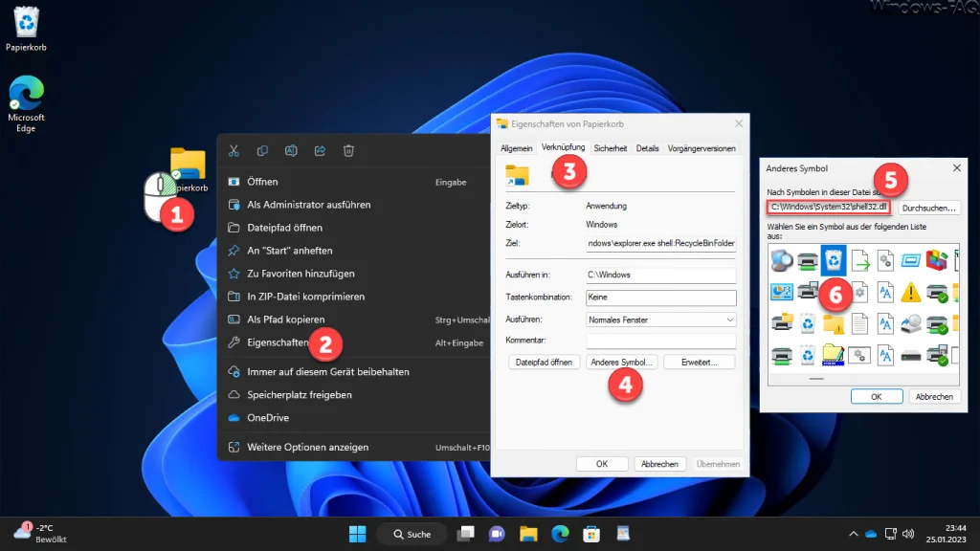Select the control panel chart symbol
This screenshot has width=980, height=551.
[781, 292]
